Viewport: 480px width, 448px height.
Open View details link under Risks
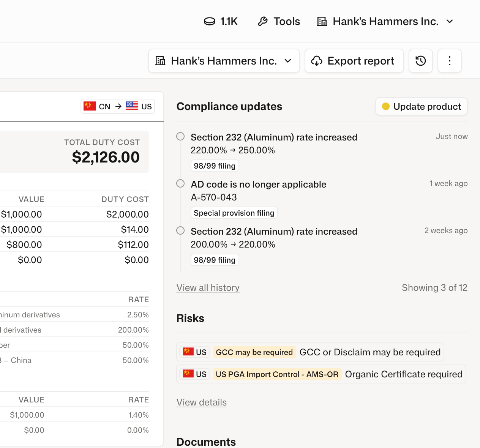tap(202, 402)
